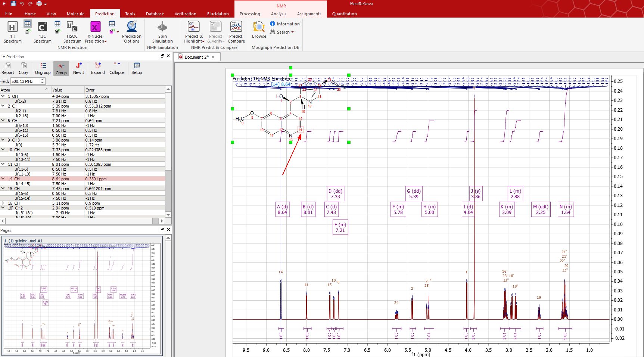The width and height of the screenshot is (644, 357).
Task: Select the quinine page thumbnail
Action: click(x=82, y=296)
